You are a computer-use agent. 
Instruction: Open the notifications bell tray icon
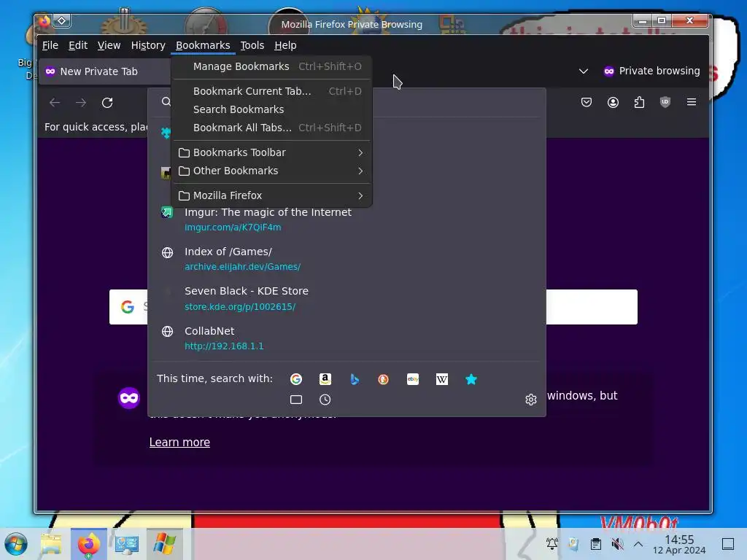point(552,543)
